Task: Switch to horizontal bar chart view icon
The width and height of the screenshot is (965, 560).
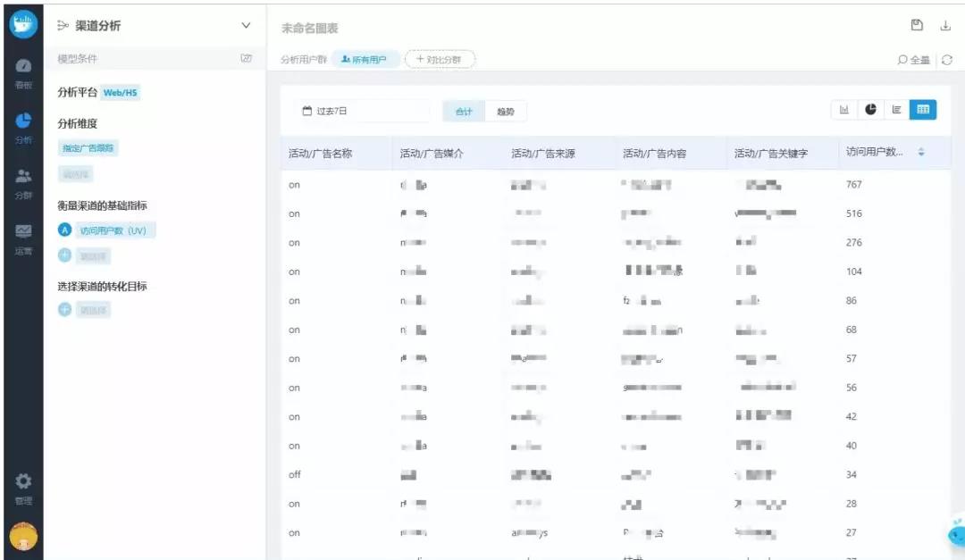Action: pyautogui.click(x=897, y=110)
